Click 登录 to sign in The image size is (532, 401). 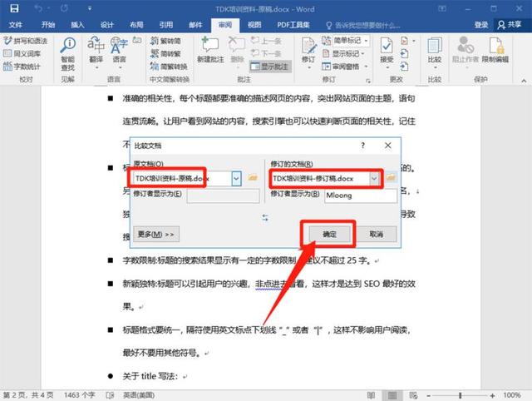[x=481, y=25]
